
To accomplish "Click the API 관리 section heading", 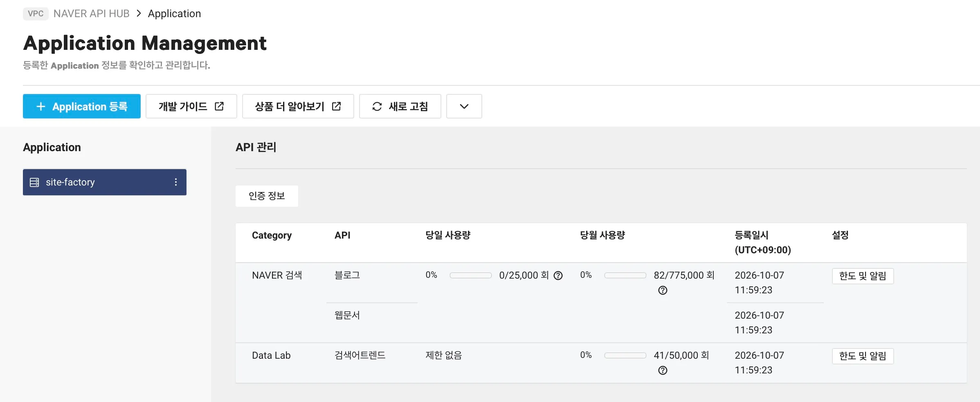I will click(x=256, y=147).
